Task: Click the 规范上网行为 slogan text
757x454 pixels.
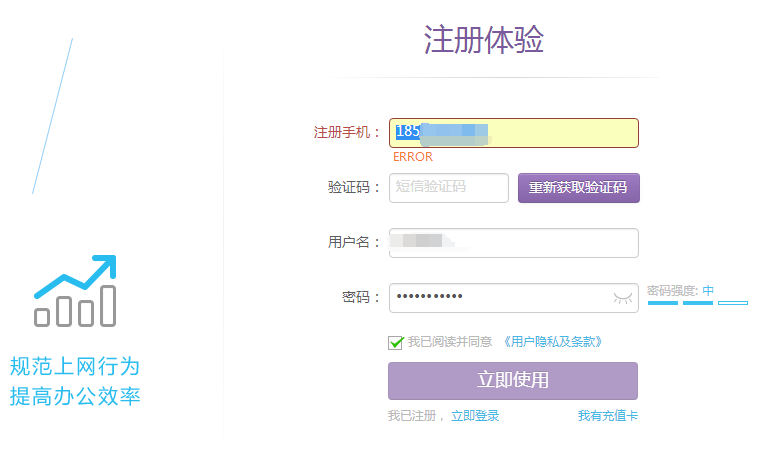Action: pos(75,366)
